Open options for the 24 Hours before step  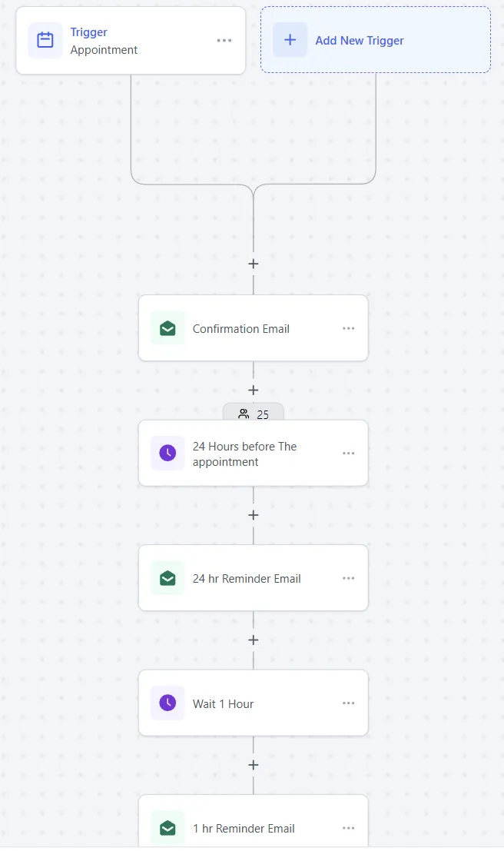point(349,454)
